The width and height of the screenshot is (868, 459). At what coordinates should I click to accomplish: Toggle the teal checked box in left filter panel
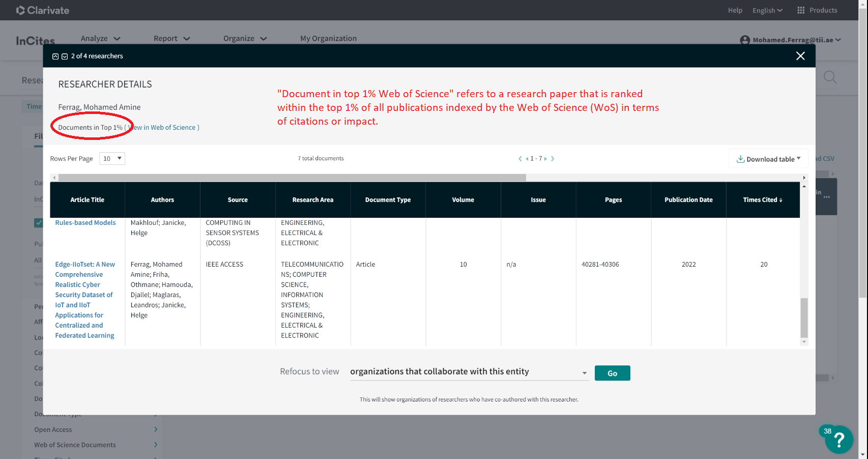click(x=38, y=222)
